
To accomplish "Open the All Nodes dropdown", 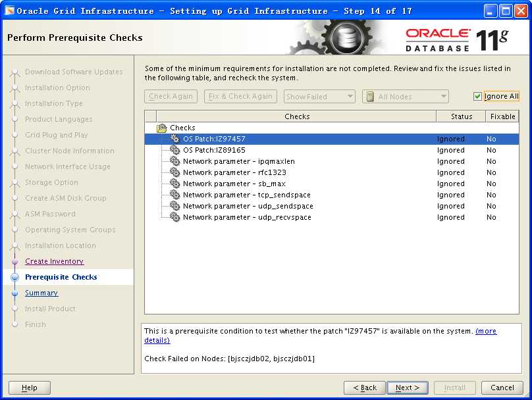I will point(406,97).
